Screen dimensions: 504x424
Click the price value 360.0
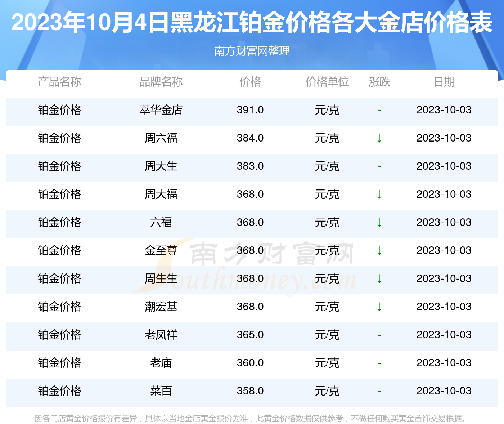(x=250, y=363)
